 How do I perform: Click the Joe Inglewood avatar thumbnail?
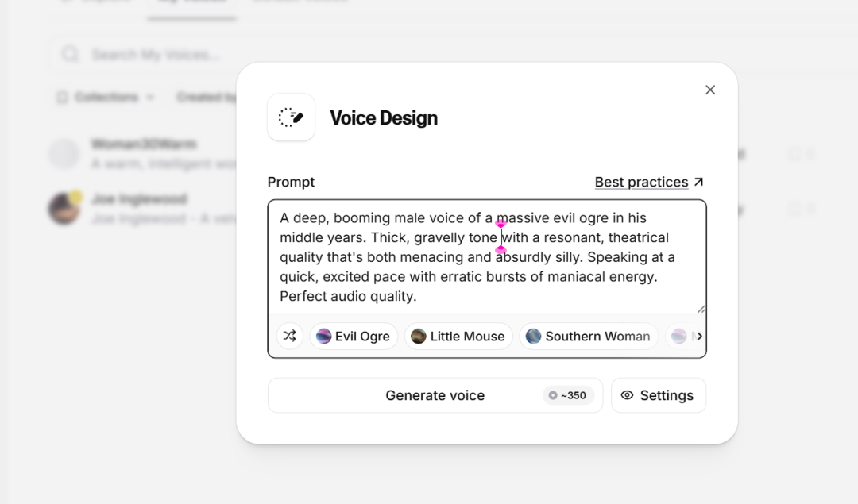pyautogui.click(x=64, y=208)
